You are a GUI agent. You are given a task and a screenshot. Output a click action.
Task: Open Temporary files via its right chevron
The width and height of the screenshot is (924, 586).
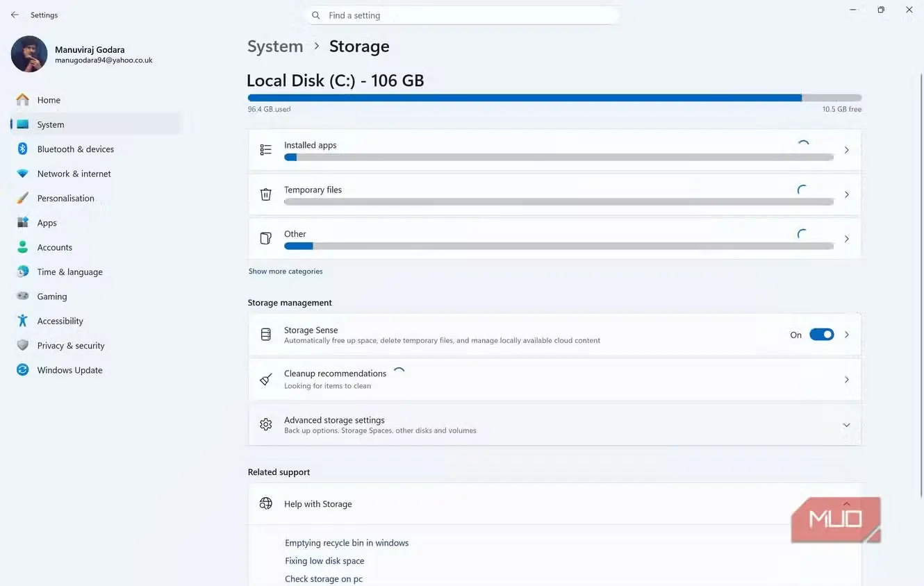[846, 194]
